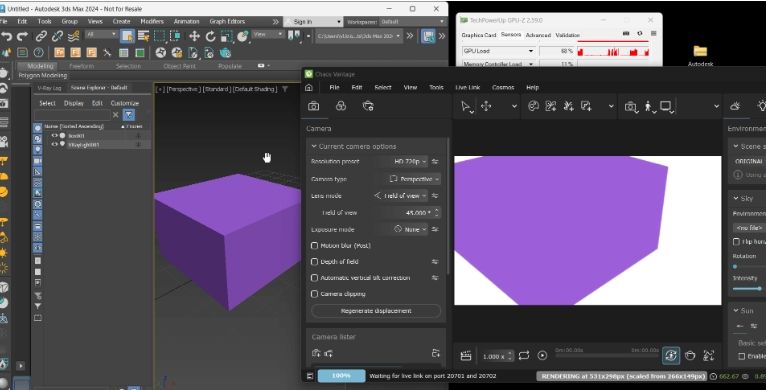Click the Scene Explorer filter funnel icon
Viewport: 766px width, 390px height.
(x=128, y=115)
